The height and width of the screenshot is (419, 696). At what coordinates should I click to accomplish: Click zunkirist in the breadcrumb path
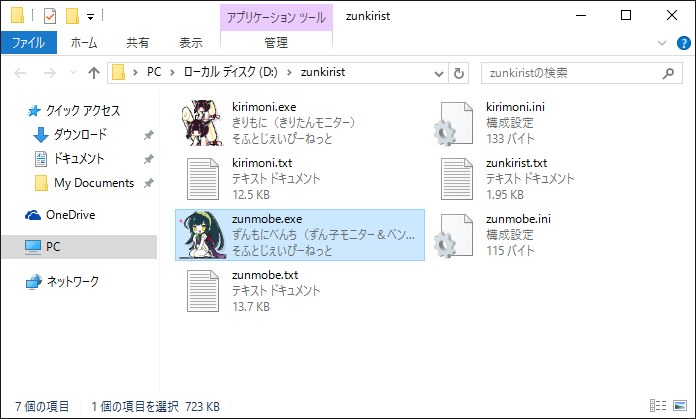pos(323,72)
